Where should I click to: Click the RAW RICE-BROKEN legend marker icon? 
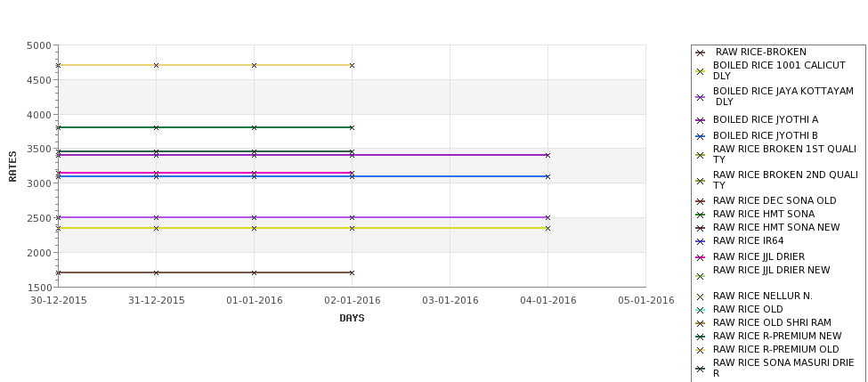[x=700, y=53]
